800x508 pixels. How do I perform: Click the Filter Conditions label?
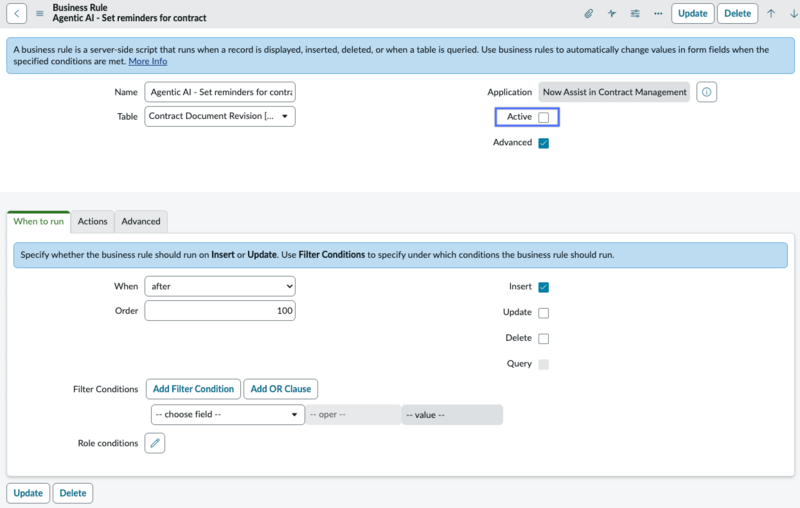[106, 389]
